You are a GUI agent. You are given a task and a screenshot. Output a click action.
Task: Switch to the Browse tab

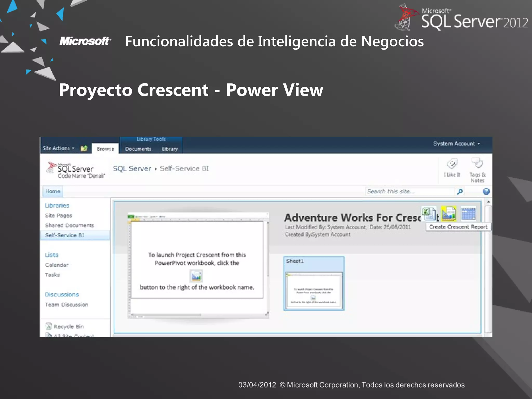(105, 149)
